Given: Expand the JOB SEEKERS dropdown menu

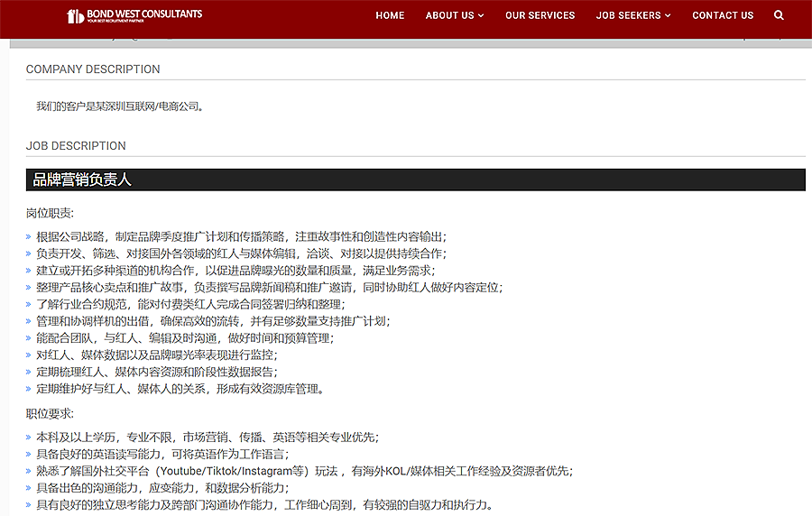Looking at the screenshot, I should (633, 15).
